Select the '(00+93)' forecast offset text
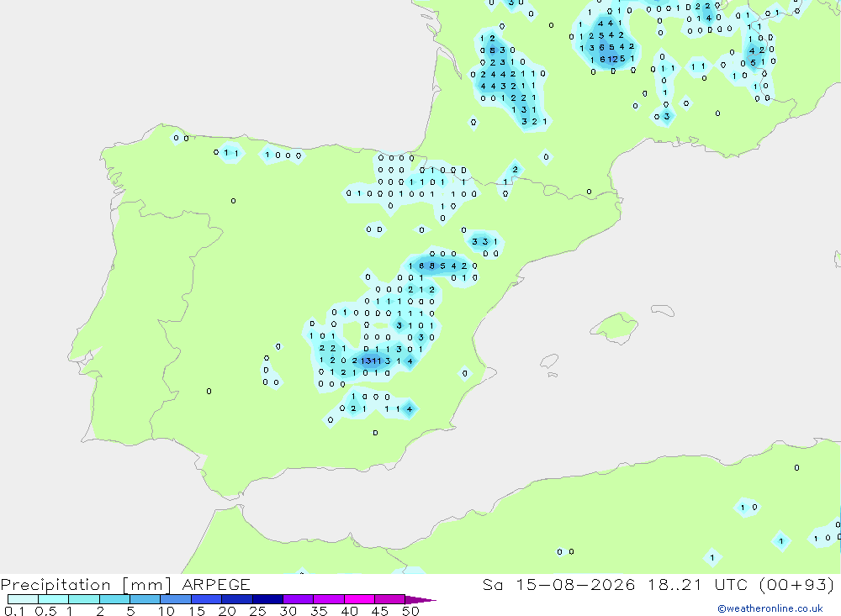Viewport: 841px width, 616px height. pos(797,585)
